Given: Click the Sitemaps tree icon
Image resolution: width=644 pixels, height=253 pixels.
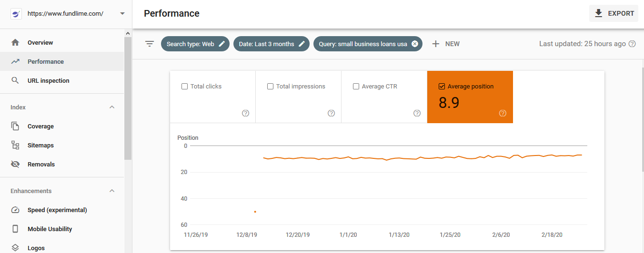Looking at the screenshot, I should [15, 145].
